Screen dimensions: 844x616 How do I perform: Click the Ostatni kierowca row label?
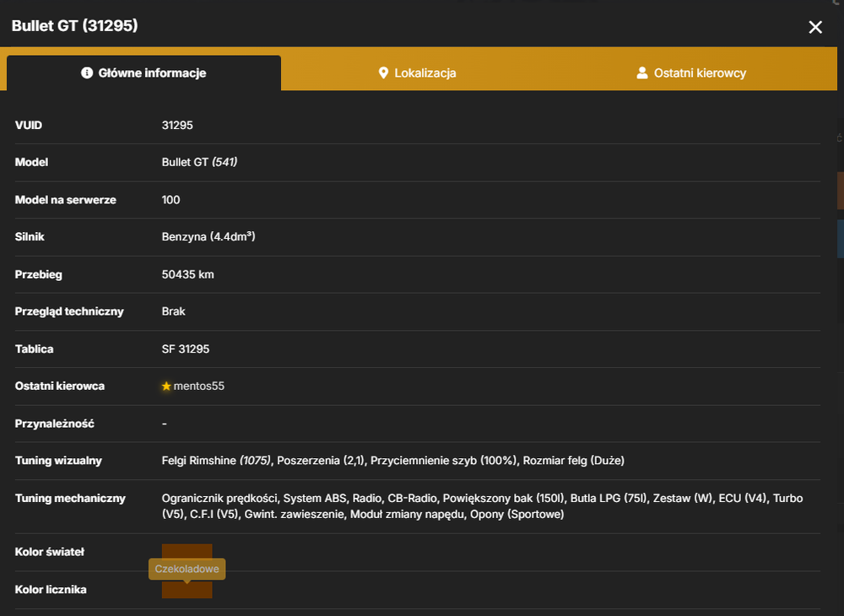tap(60, 386)
